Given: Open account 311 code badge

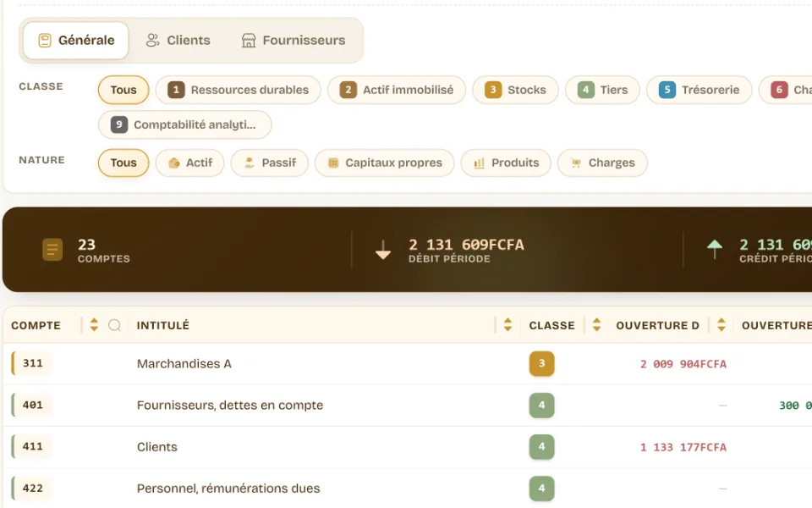Looking at the screenshot, I should [32, 363].
